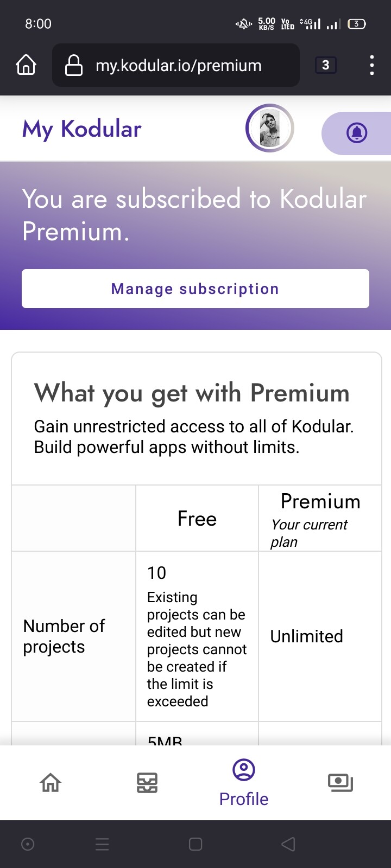Tap the browser home icon
The height and width of the screenshot is (868, 391).
tap(26, 65)
